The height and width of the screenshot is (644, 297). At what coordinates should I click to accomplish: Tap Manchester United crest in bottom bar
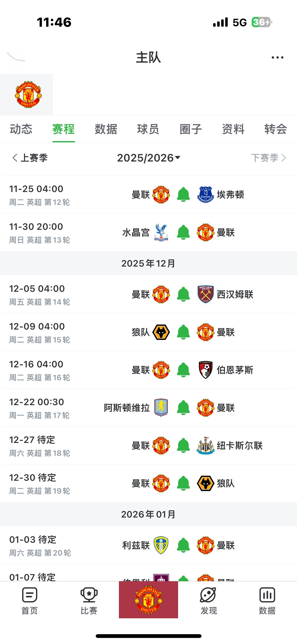(x=148, y=599)
